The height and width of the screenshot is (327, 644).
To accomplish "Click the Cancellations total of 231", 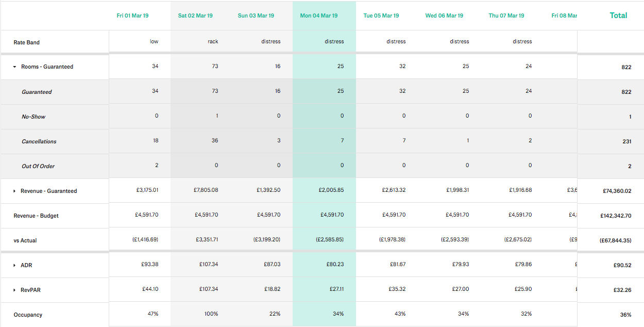I will pyautogui.click(x=626, y=141).
